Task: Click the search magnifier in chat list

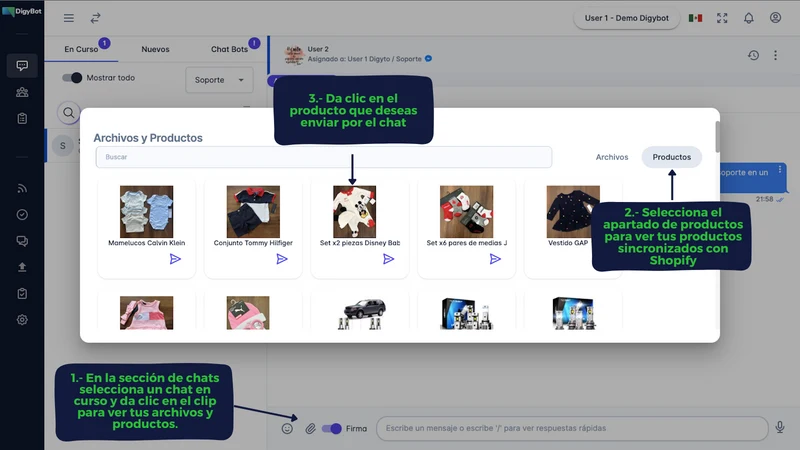Action: (68, 112)
